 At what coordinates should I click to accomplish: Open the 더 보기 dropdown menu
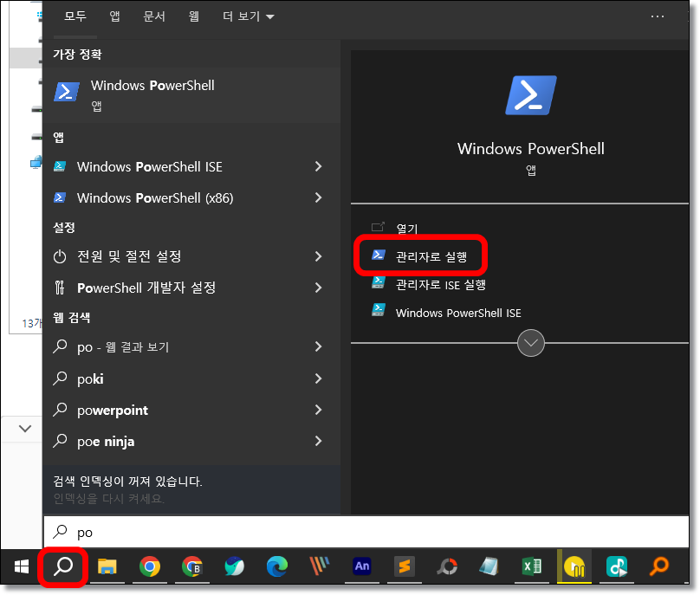(248, 16)
